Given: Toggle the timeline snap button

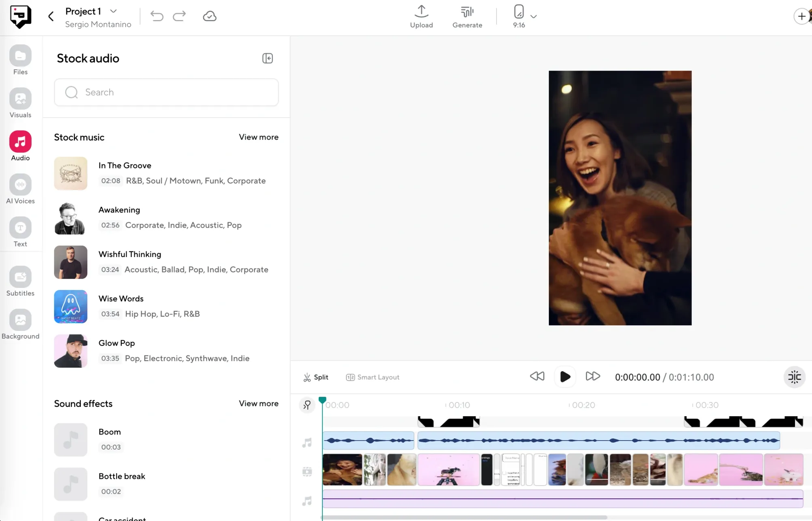Looking at the screenshot, I should tap(794, 377).
